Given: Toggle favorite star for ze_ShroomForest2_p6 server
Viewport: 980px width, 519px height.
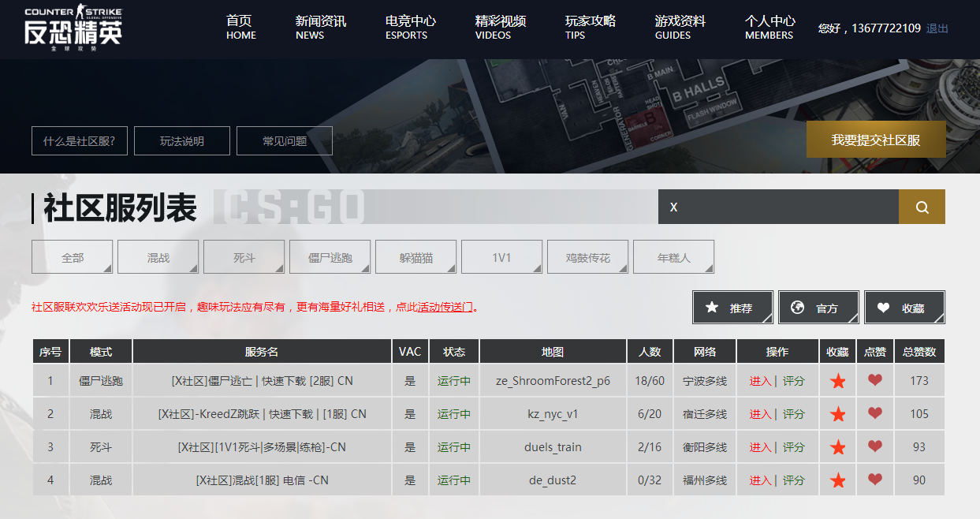Looking at the screenshot, I should 837,380.
